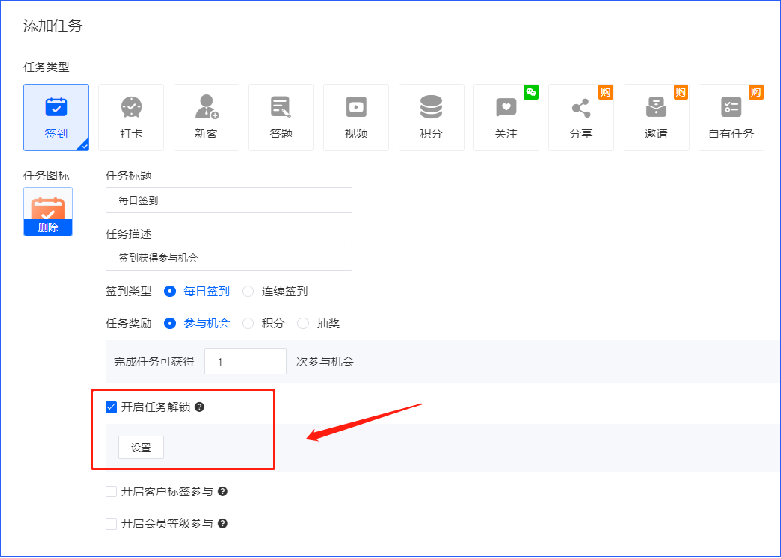Select the 答题 task type card
The width and height of the screenshot is (781, 558).
pyautogui.click(x=281, y=118)
